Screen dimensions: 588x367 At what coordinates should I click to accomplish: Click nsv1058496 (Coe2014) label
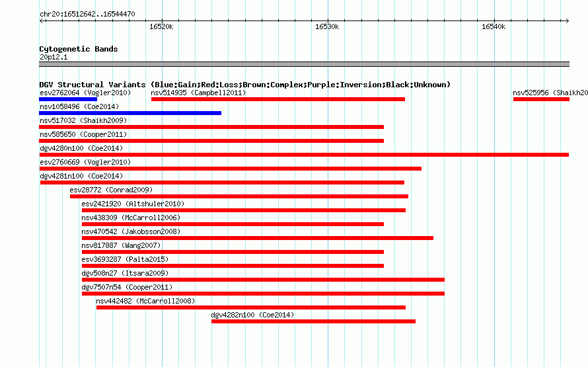[79, 106]
